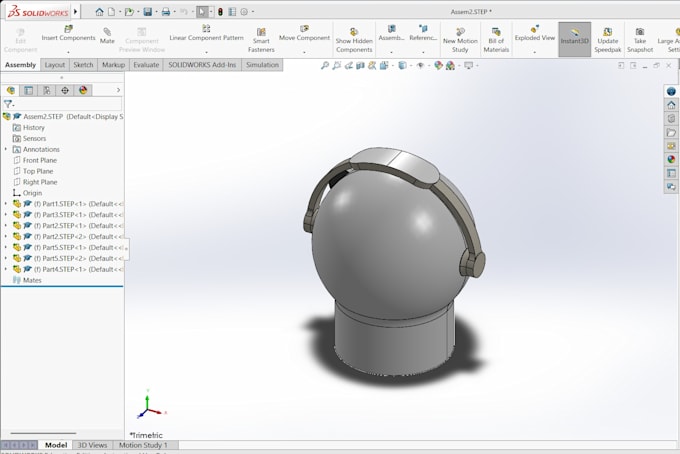Create a new document with the New icon
This screenshot has width=680, height=454.
tap(111, 12)
